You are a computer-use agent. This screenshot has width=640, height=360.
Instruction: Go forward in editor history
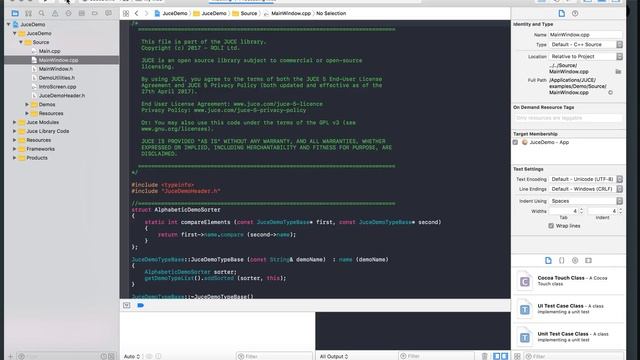point(146,13)
